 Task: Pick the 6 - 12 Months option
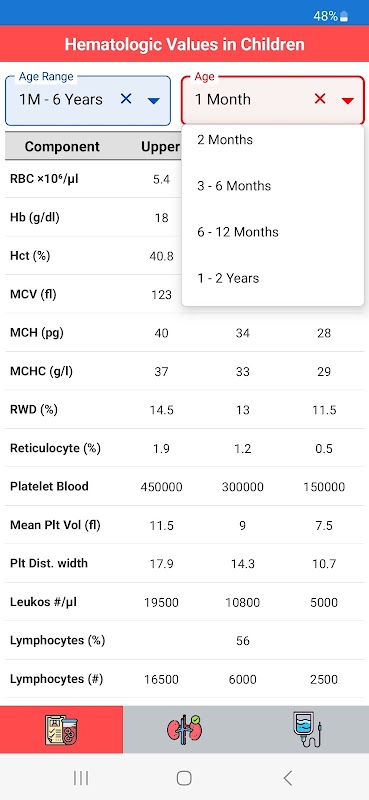[x=273, y=232]
